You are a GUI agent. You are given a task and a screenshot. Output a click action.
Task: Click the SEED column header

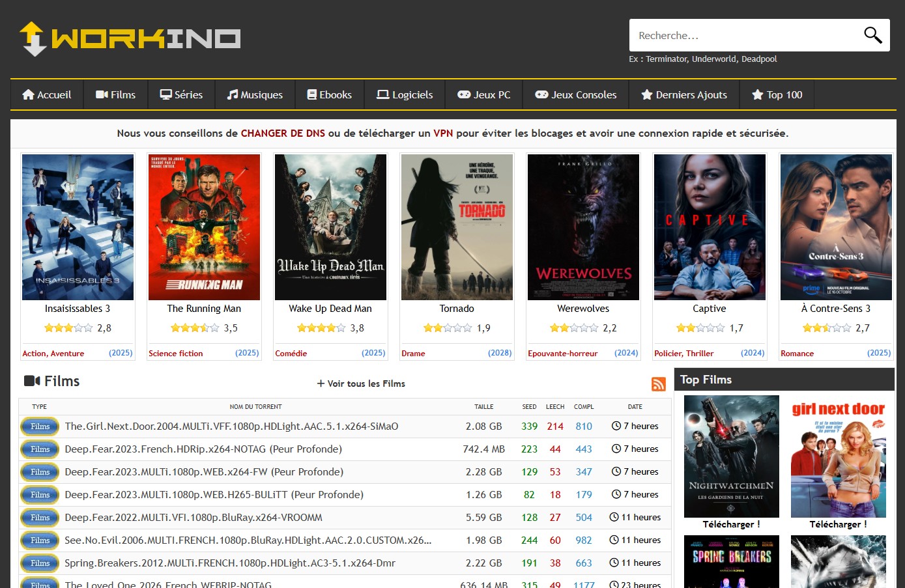click(x=530, y=407)
